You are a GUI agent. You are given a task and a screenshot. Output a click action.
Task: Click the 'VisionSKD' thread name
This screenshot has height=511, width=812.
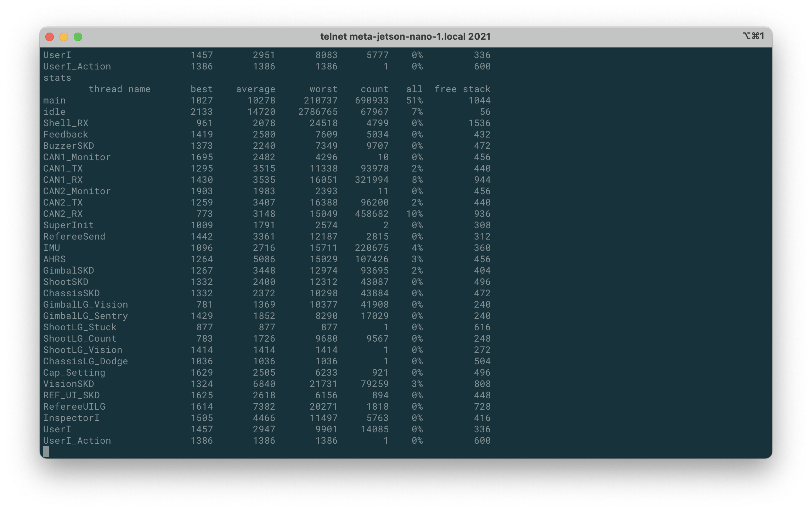click(69, 384)
